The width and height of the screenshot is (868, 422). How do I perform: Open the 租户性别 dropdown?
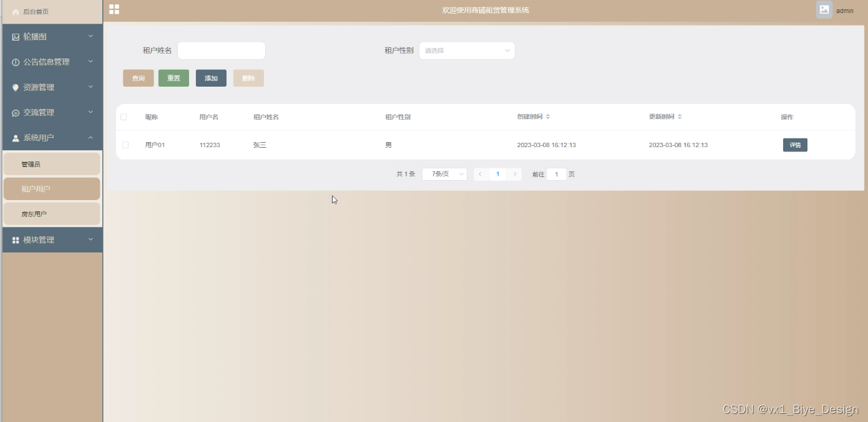pos(467,51)
